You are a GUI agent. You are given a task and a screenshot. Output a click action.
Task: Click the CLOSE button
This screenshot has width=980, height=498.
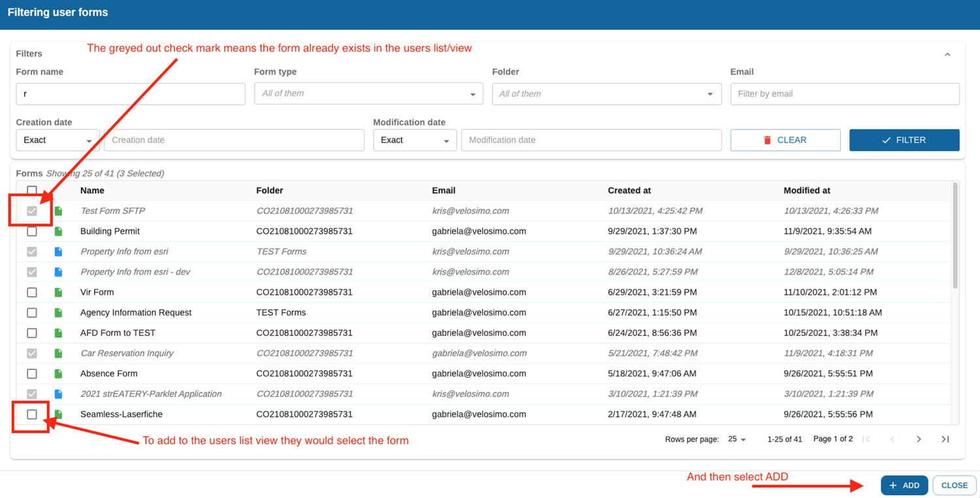[955, 486]
